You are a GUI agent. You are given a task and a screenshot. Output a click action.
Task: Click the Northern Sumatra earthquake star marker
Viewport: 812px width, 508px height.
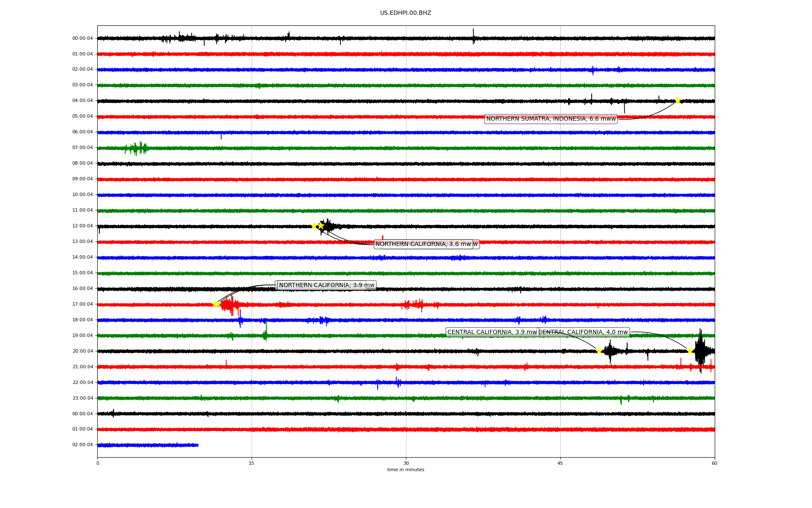click(678, 100)
